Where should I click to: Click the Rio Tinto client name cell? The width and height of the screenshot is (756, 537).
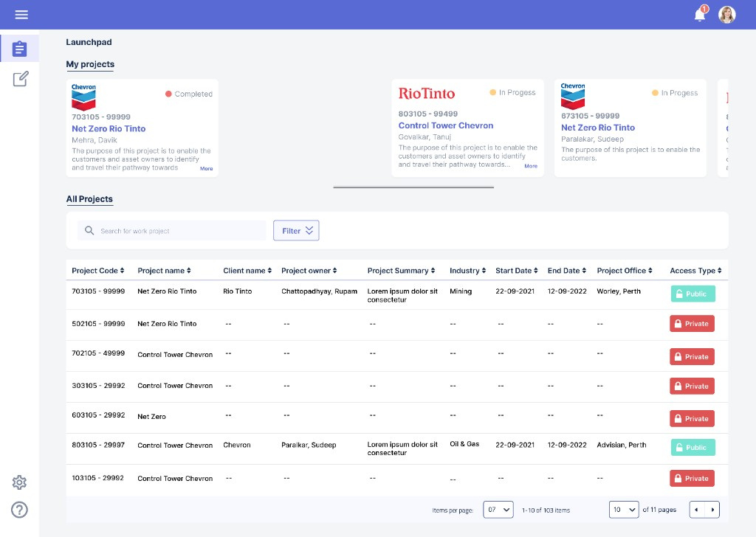[x=237, y=291]
